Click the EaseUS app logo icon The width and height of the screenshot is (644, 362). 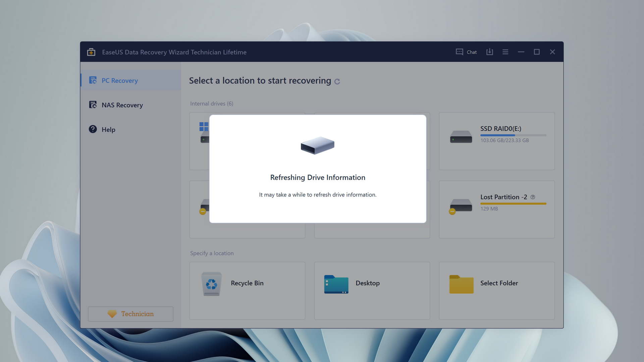pyautogui.click(x=91, y=52)
